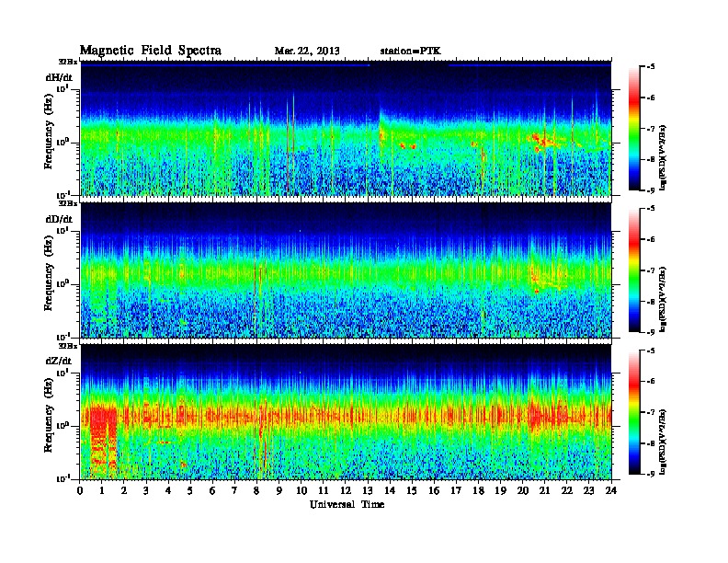Select the date text "Mar. 22, 2013"
This screenshot has width=728, height=563.
pyautogui.click(x=307, y=52)
